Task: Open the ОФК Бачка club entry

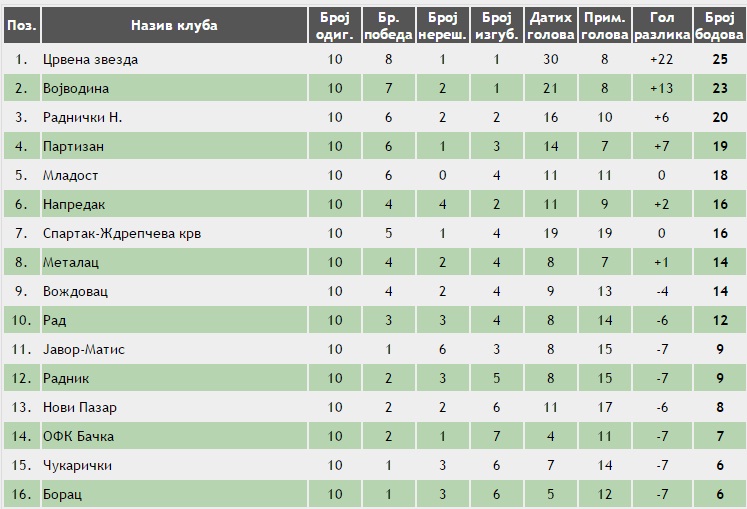Action: tap(78, 436)
